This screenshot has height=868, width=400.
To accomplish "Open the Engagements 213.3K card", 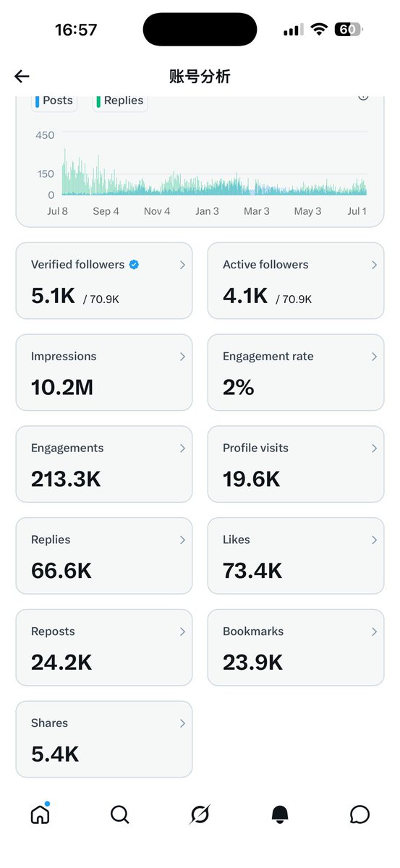I will (104, 464).
